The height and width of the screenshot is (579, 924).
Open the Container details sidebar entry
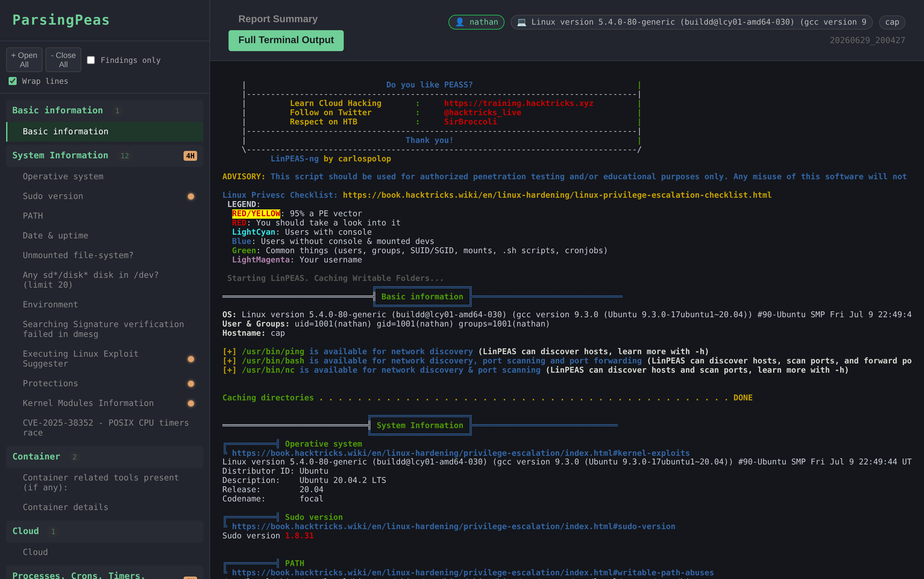click(x=104, y=507)
